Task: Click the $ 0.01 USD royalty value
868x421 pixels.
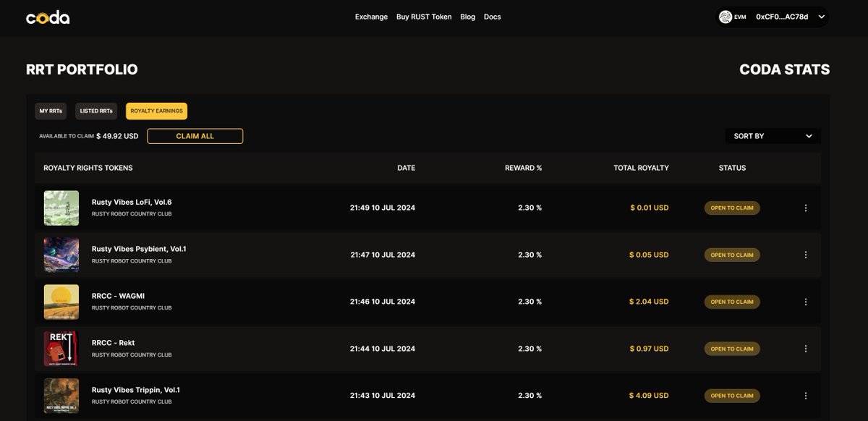Action: (x=650, y=208)
